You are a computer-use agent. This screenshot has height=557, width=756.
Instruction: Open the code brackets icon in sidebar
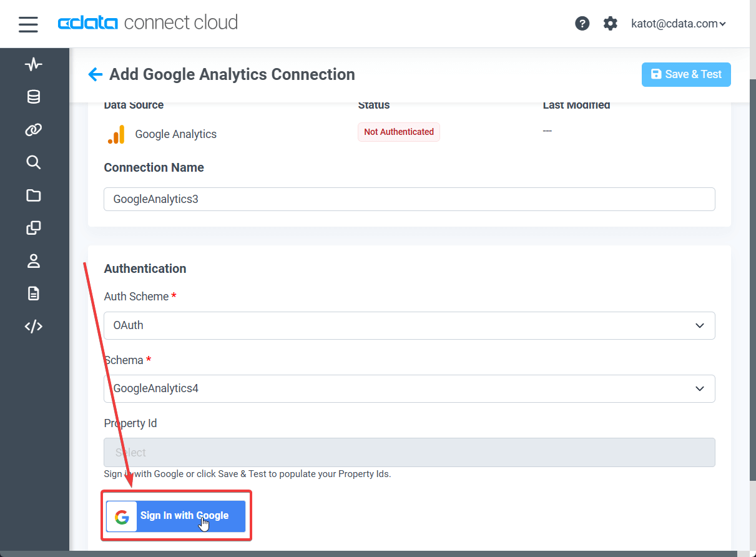[34, 326]
